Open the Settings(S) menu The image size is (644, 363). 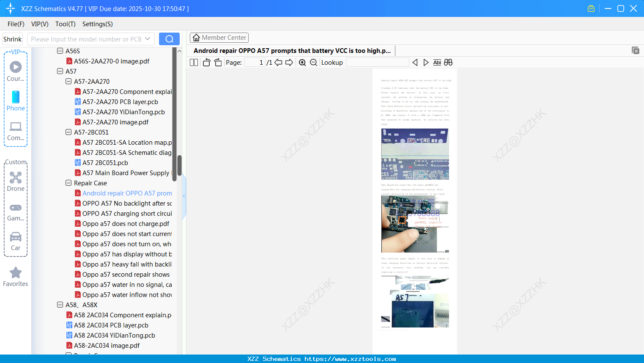[98, 24]
